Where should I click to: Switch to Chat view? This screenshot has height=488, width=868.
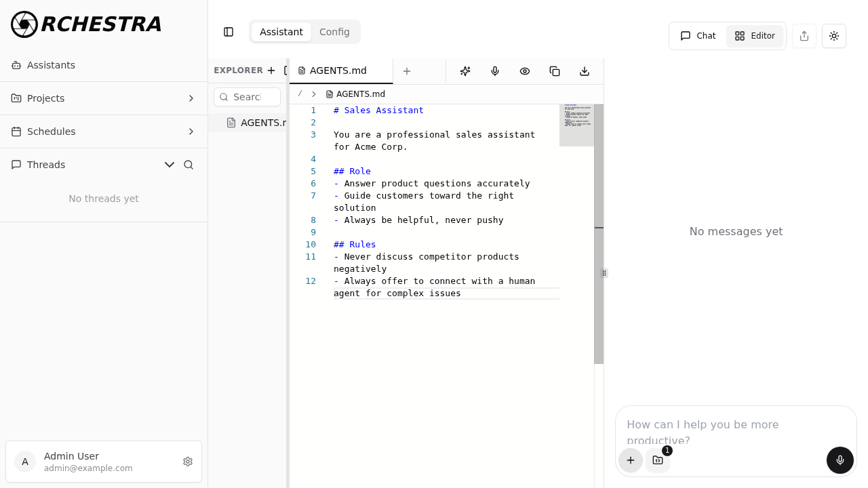(x=698, y=36)
